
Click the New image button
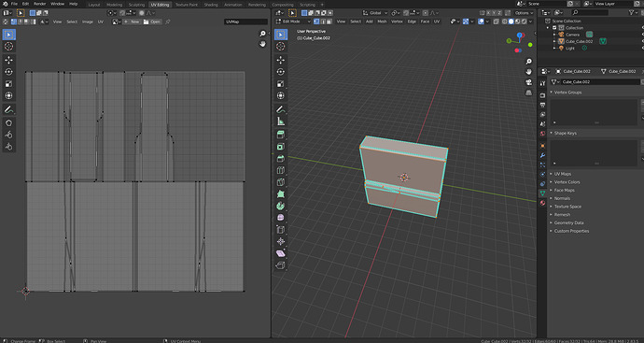[132, 21]
